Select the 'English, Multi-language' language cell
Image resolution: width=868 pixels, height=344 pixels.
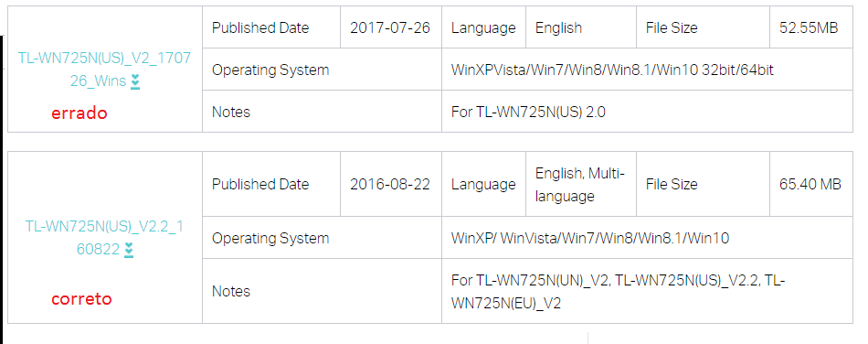(579, 185)
